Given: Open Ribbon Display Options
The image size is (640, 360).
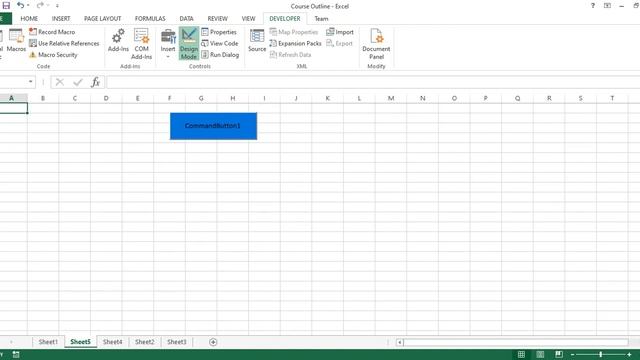Looking at the screenshot, I should point(607,6).
